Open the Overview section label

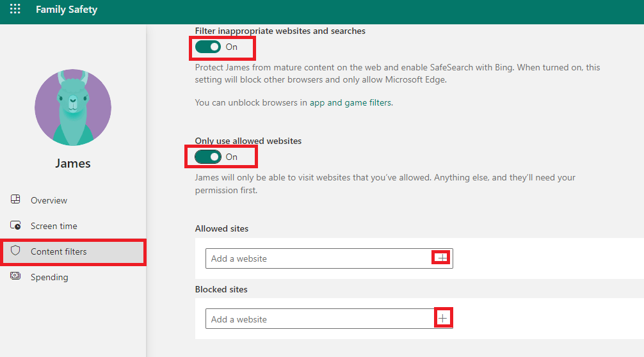click(49, 200)
